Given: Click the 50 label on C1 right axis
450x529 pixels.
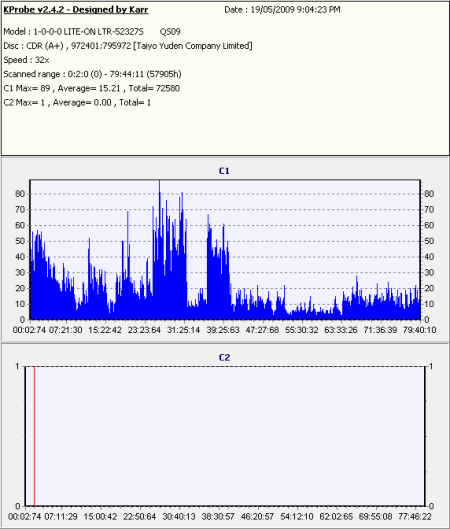Looking at the screenshot, I should (x=429, y=241).
